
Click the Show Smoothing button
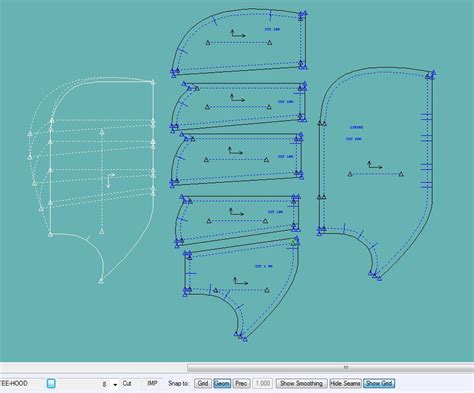coord(301,383)
